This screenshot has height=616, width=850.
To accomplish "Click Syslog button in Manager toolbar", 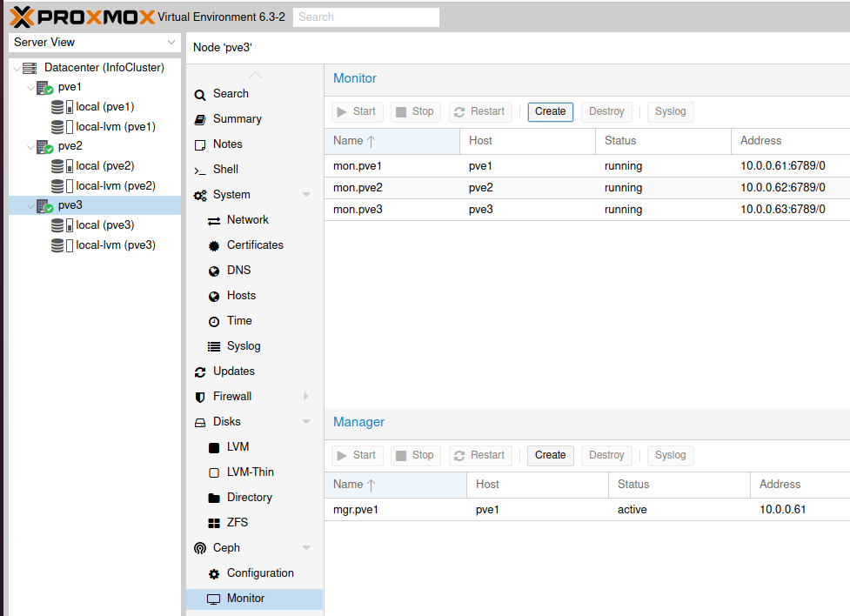I will 671,456.
